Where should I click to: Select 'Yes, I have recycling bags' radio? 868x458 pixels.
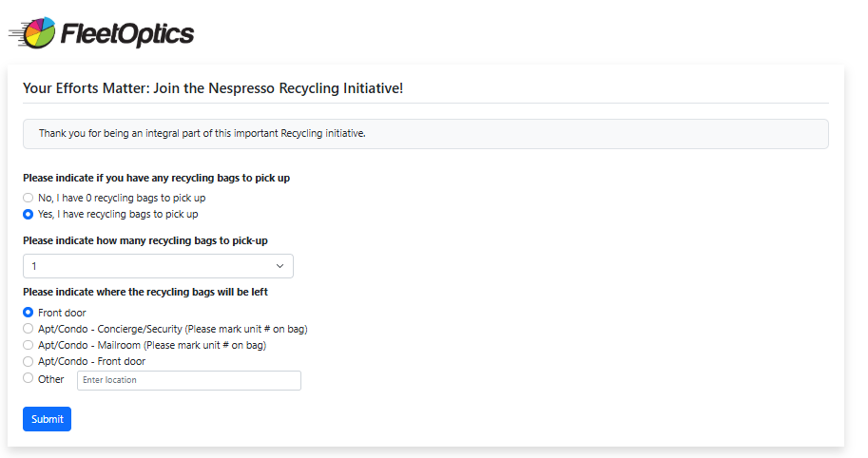pyautogui.click(x=29, y=214)
